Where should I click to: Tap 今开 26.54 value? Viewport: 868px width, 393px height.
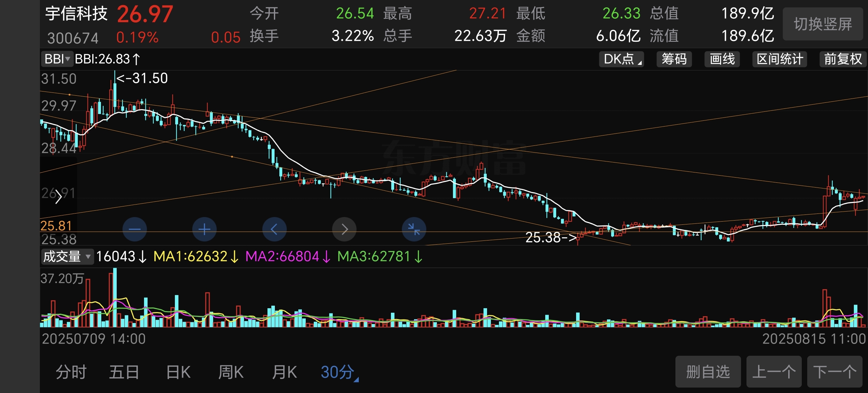[355, 13]
